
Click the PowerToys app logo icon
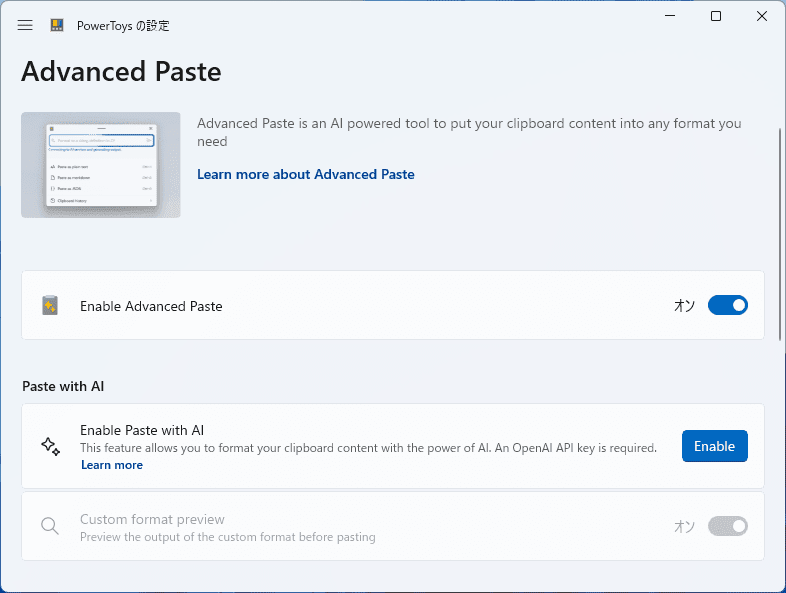(57, 25)
